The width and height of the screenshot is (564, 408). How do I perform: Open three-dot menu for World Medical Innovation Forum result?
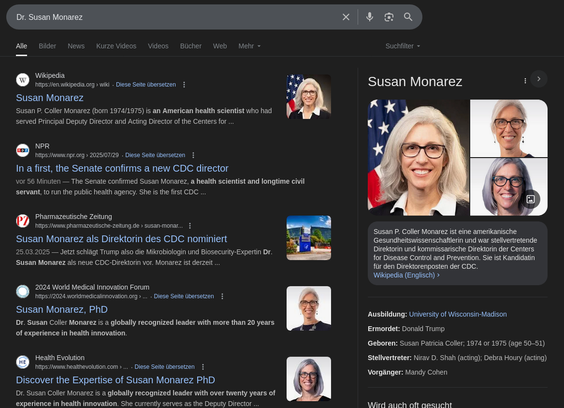[222, 296]
